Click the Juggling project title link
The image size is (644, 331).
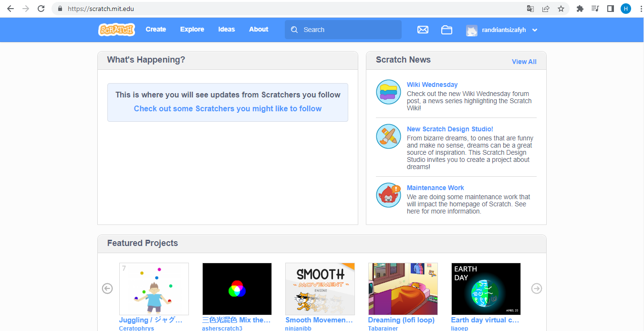[151, 320]
